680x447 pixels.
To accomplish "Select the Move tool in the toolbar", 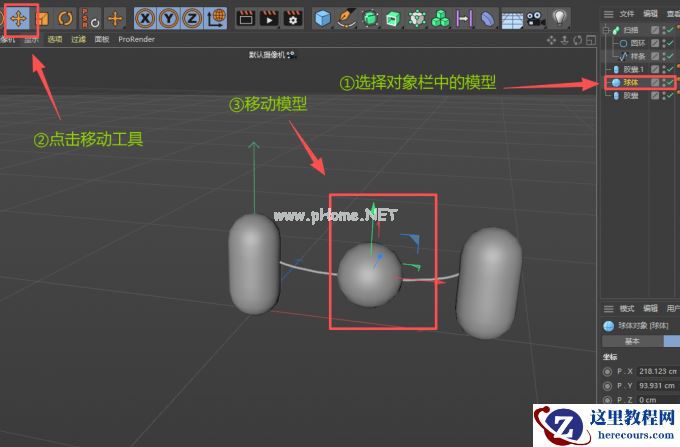I will click(18, 19).
